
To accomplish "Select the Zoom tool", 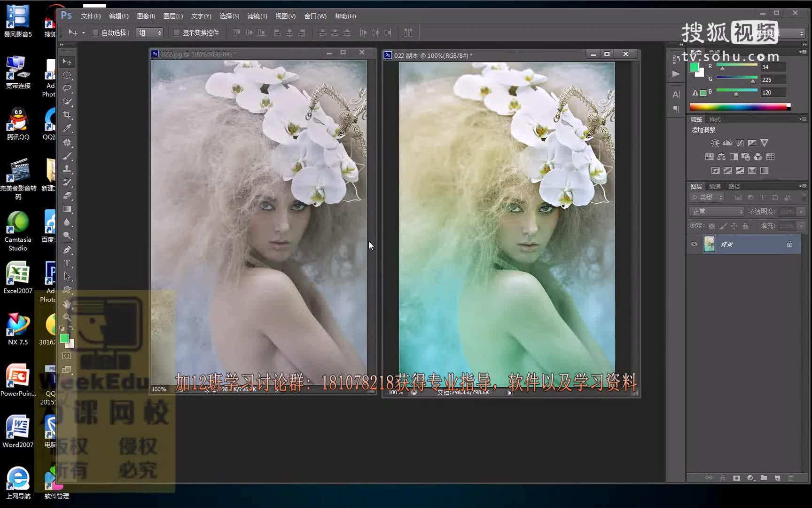I will tap(67, 316).
